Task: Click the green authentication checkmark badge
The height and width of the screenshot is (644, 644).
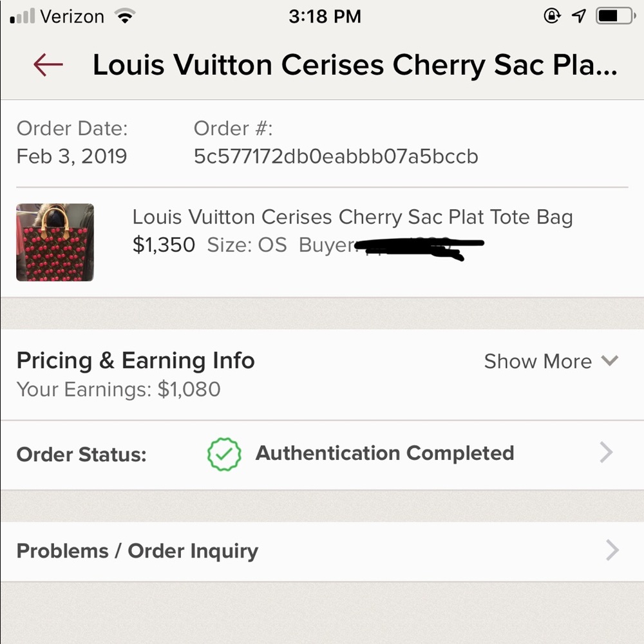Action: (x=224, y=453)
